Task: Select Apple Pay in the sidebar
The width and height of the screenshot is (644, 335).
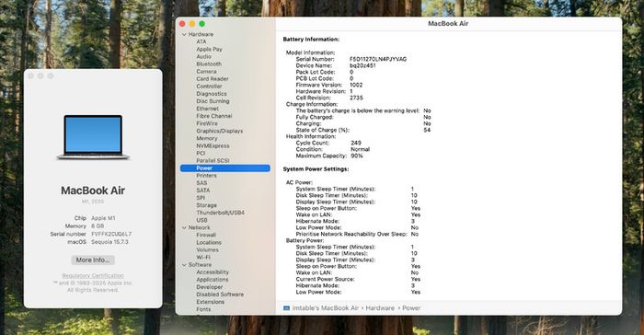Action: click(x=209, y=50)
